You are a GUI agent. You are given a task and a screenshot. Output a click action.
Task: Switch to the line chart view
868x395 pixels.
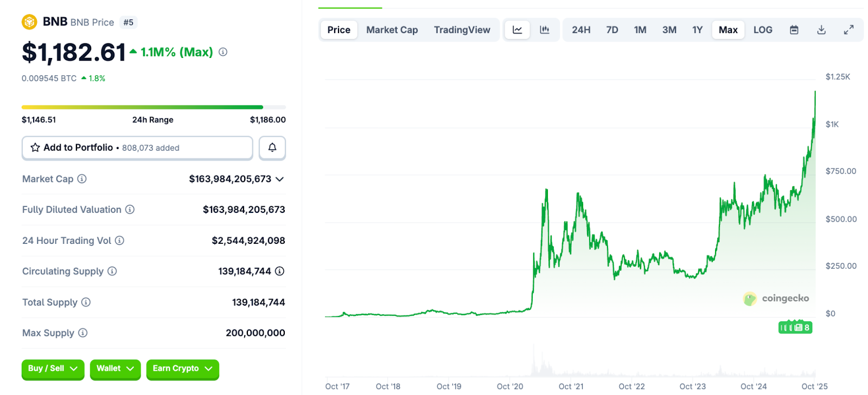coord(517,30)
